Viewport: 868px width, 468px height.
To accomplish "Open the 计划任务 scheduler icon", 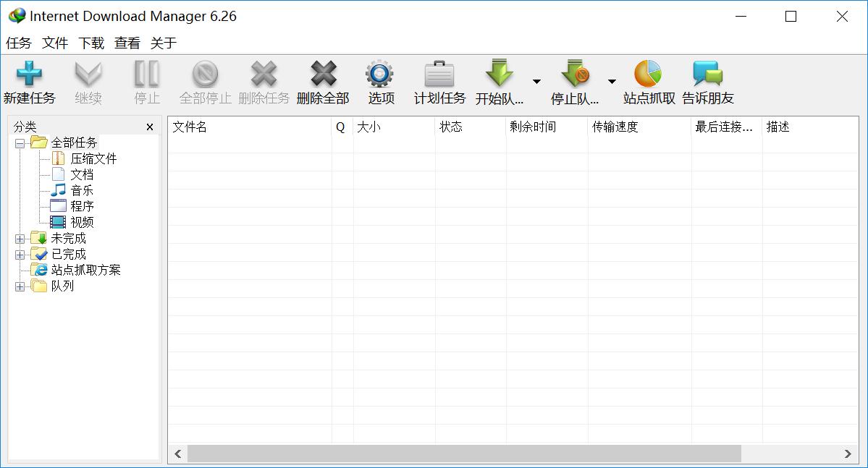I will click(439, 75).
